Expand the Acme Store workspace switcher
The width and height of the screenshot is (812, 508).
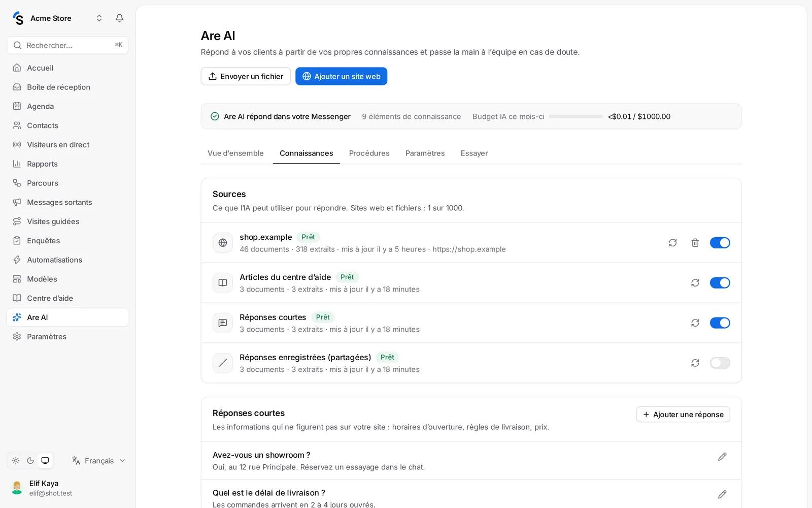coord(99,18)
